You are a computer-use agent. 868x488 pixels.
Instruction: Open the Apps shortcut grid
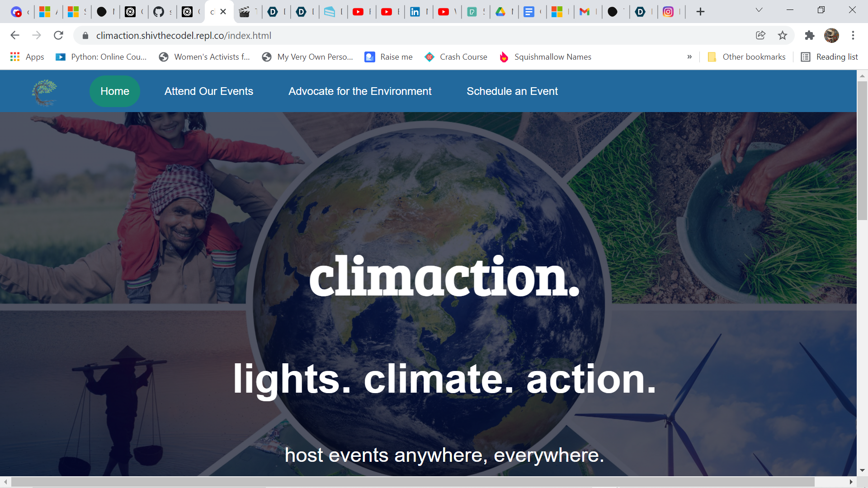click(x=27, y=57)
